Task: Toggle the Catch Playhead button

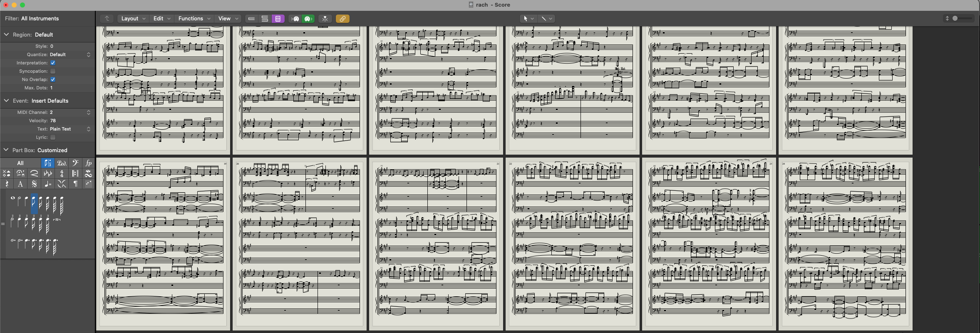Action: 325,19
